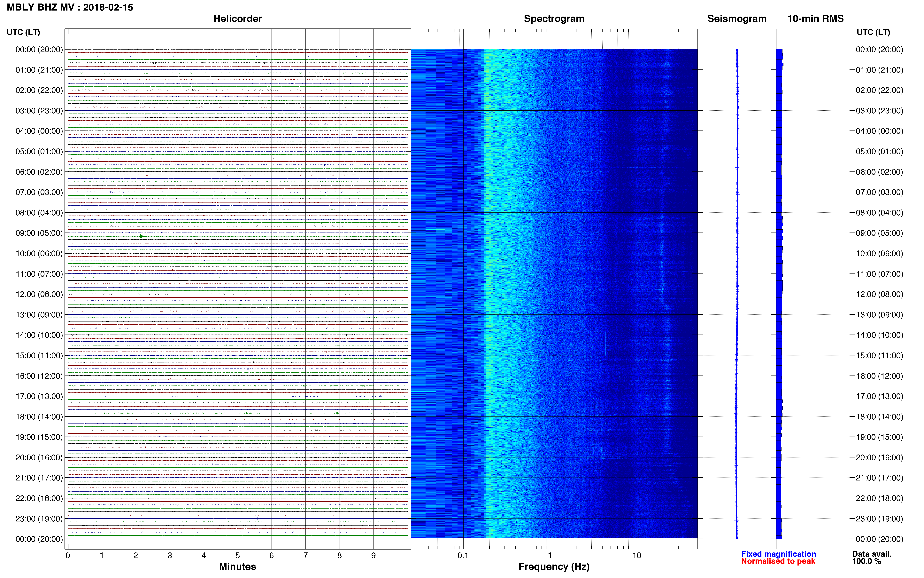Image resolution: width=924 pixels, height=578 pixels.
Task: Click the left '23:00 (19:00)' time label
Action: pos(39,519)
